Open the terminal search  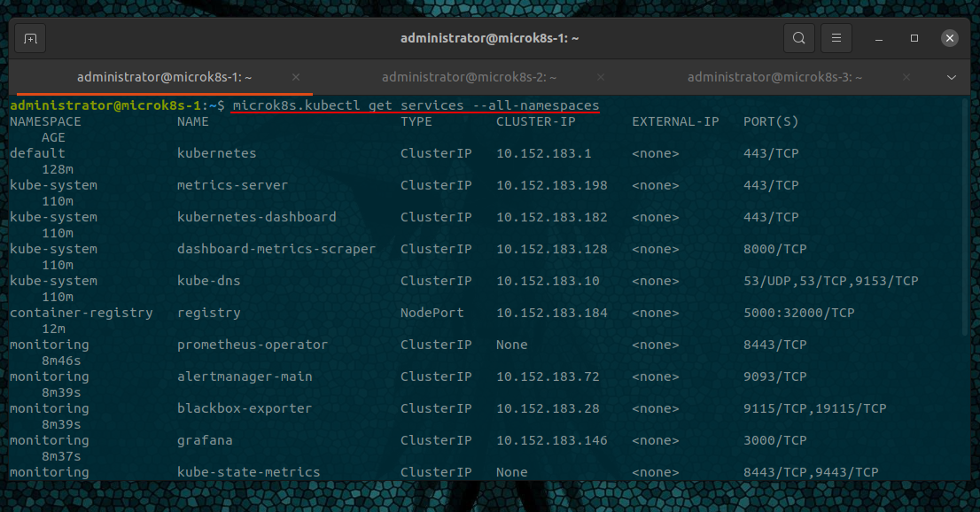798,38
